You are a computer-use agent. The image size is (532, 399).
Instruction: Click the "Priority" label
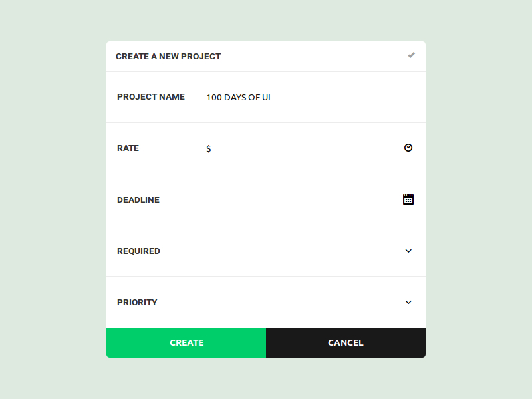(x=137, y=302)
